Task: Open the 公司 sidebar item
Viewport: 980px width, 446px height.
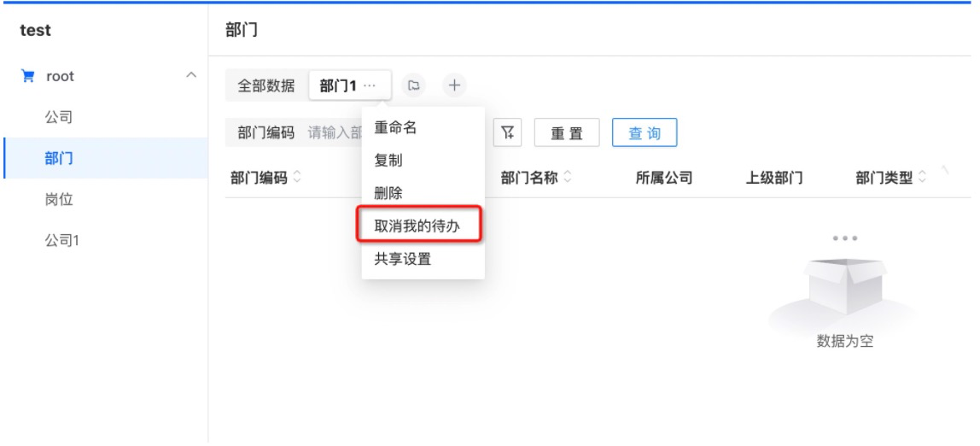Action: point(58,117)
